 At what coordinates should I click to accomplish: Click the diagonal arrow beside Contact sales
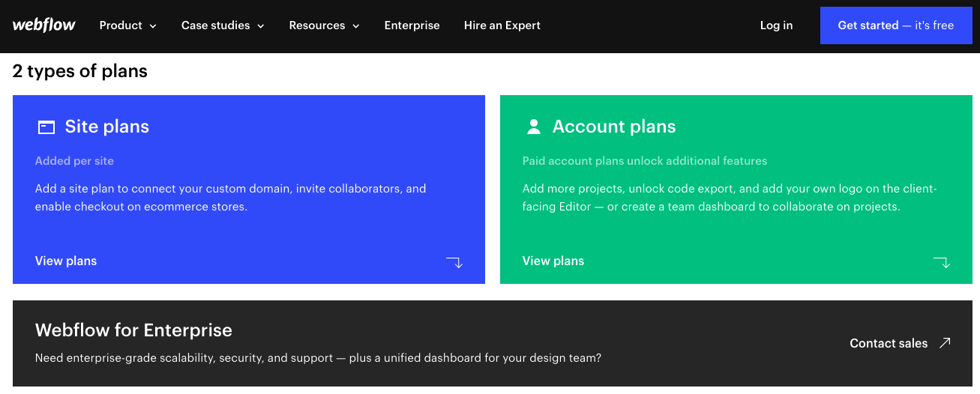coord(945,342)
